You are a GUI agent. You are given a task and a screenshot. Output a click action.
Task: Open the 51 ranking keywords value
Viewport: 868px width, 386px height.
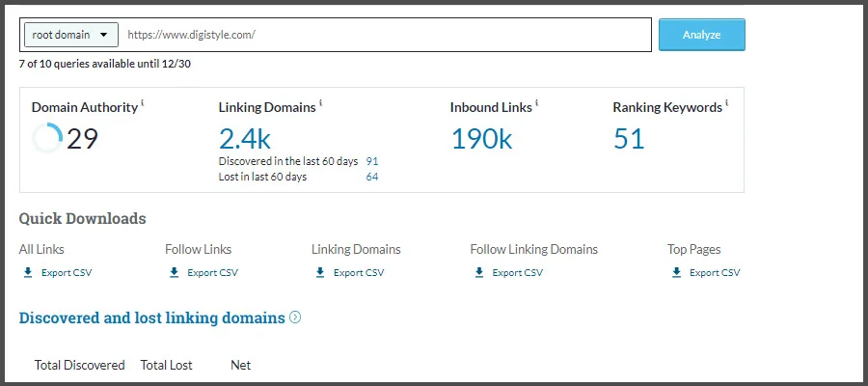[629, 138]
